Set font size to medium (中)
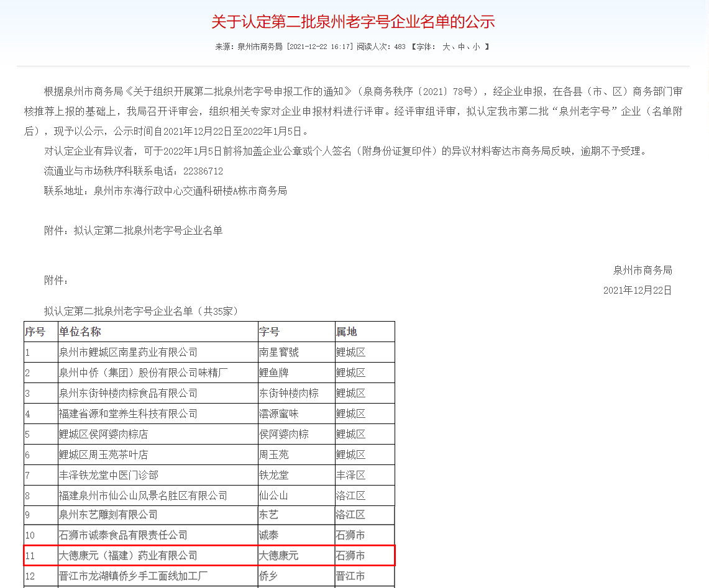Image resolution: width=709 pixels, height=588 pixels. tap(462, 47)
